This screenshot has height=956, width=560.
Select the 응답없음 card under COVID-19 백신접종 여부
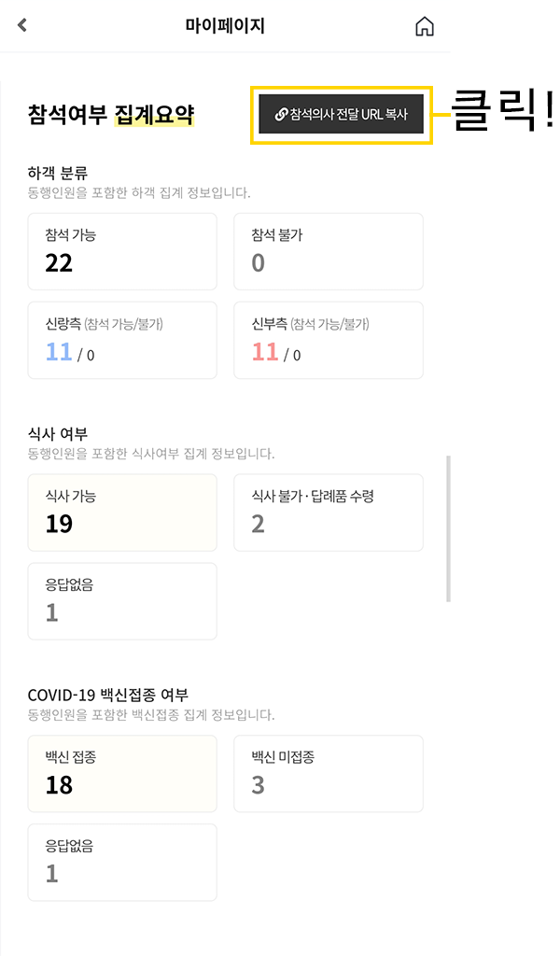click(x=122, y=863)
